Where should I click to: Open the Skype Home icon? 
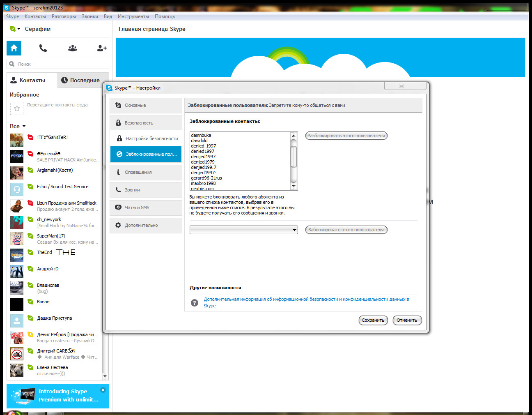pyautogui.click(x=14, y=48)
